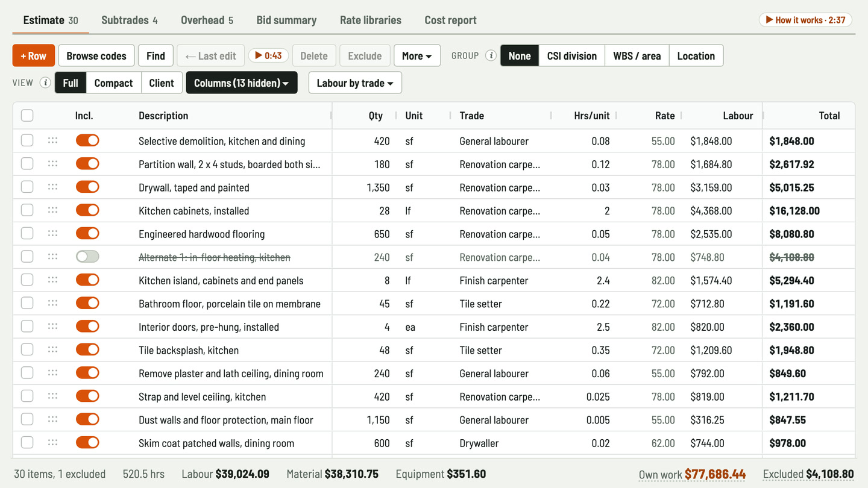Grab drag handle for Dust walls protection row
This screenshot has width=868, height=488.
coord(52,419)
